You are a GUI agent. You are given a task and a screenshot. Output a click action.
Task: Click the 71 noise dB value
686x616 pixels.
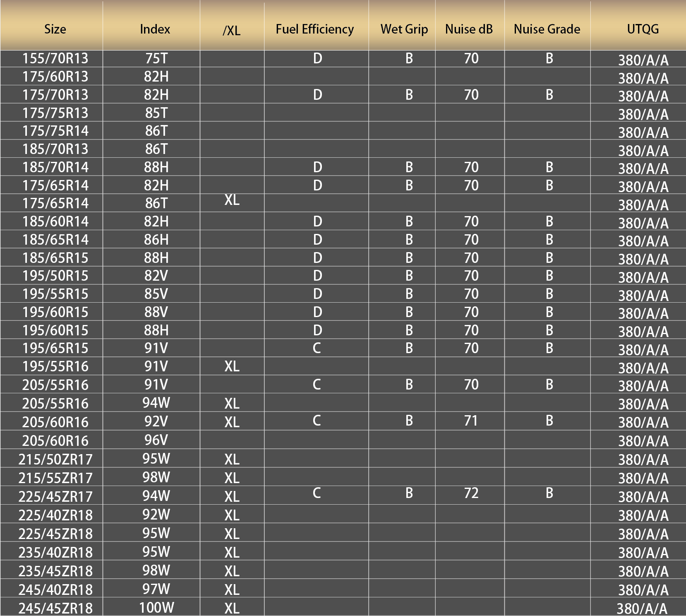(471, 421)
